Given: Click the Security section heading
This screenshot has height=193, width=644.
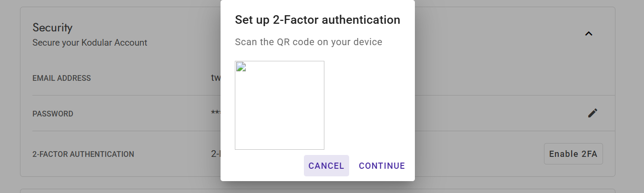Looking at the screenshot, I should click(52, 28).
